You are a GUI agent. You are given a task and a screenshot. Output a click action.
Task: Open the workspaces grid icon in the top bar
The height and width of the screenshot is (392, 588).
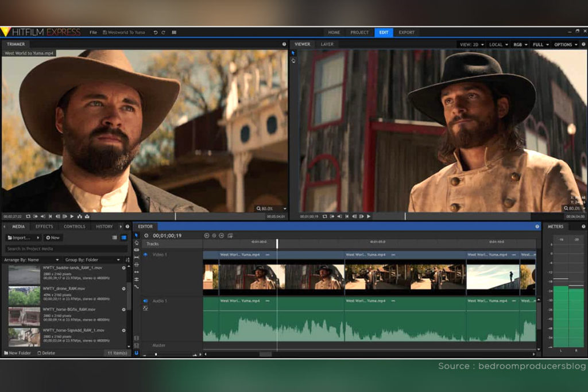(174, 33)
